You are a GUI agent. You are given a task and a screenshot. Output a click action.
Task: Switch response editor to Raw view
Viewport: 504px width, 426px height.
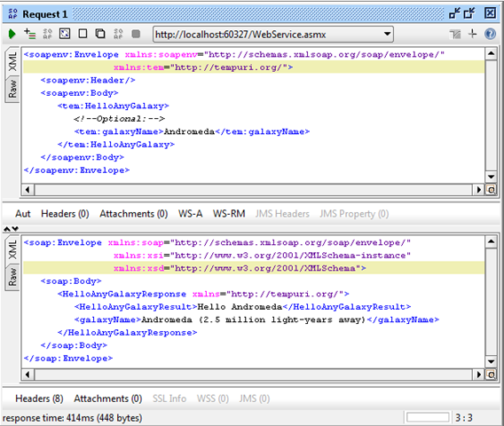coord(12,277)
